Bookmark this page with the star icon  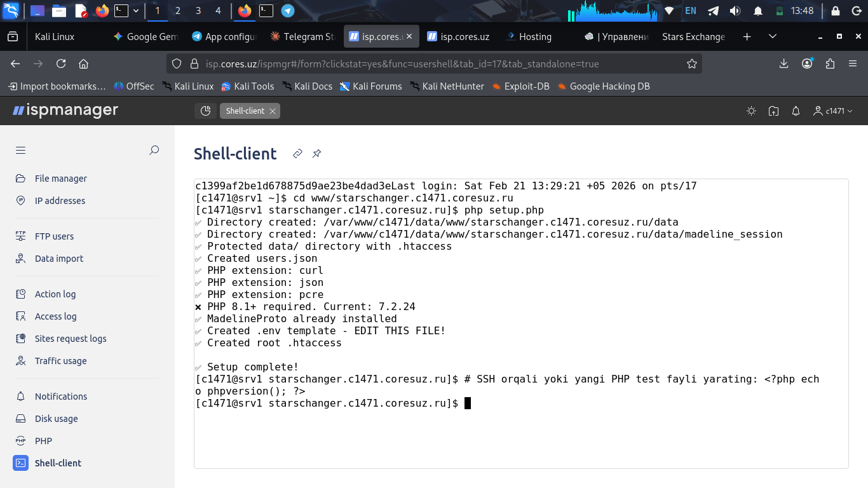tap(692, 64)
